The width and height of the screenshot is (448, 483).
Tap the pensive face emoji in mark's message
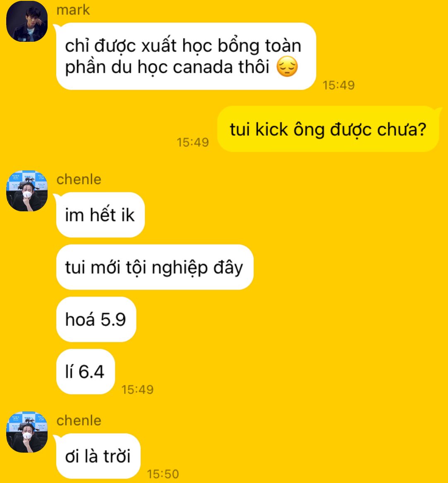[x=287, y=66]
